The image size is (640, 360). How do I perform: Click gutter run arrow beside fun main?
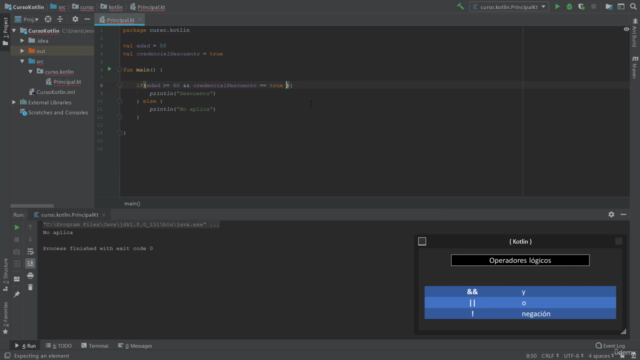109,69
